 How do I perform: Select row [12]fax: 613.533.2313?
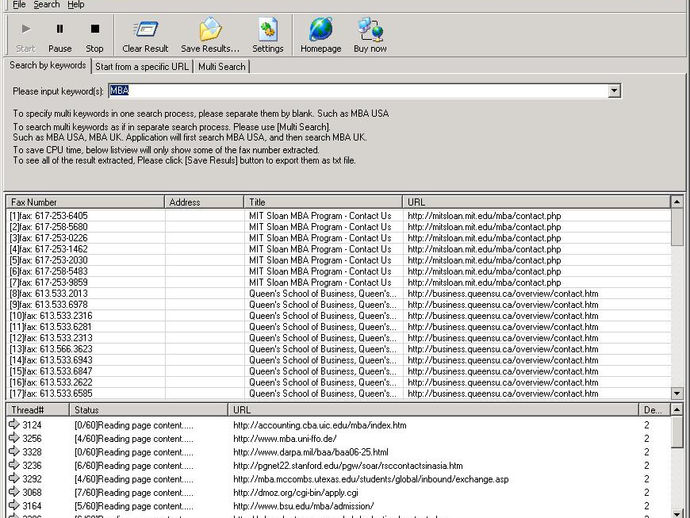point(339,338)
